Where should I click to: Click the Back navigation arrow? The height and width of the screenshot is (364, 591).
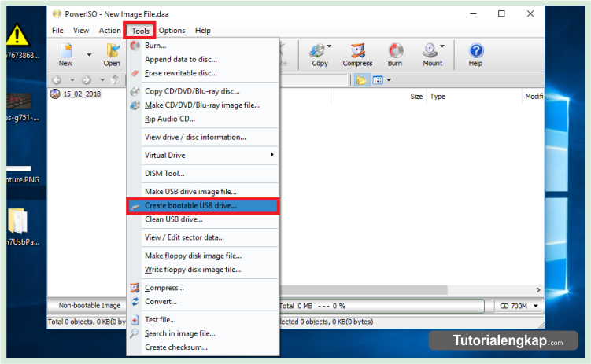57,80
